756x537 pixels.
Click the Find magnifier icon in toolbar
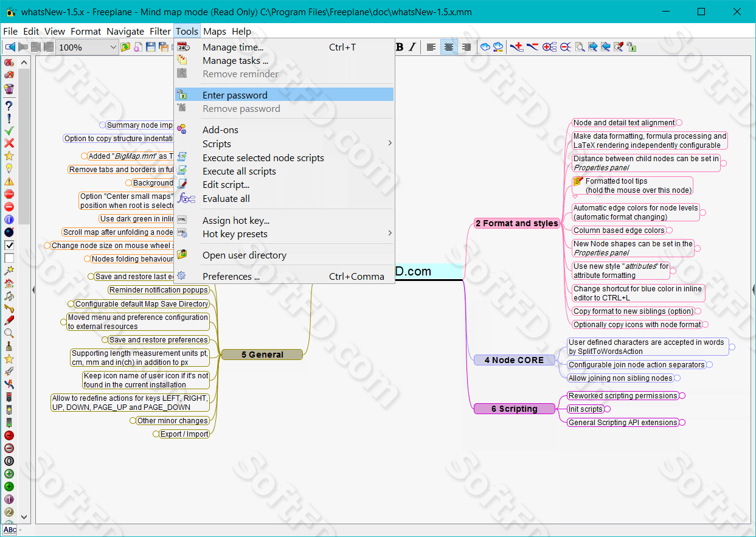coord(580,47)
